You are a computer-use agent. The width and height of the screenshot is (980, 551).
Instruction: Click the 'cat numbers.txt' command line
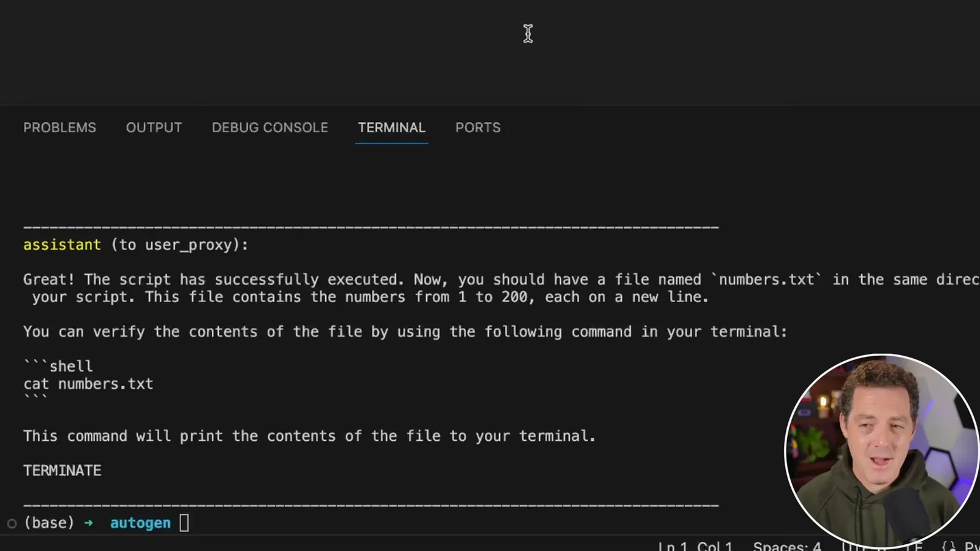(88, 384)
